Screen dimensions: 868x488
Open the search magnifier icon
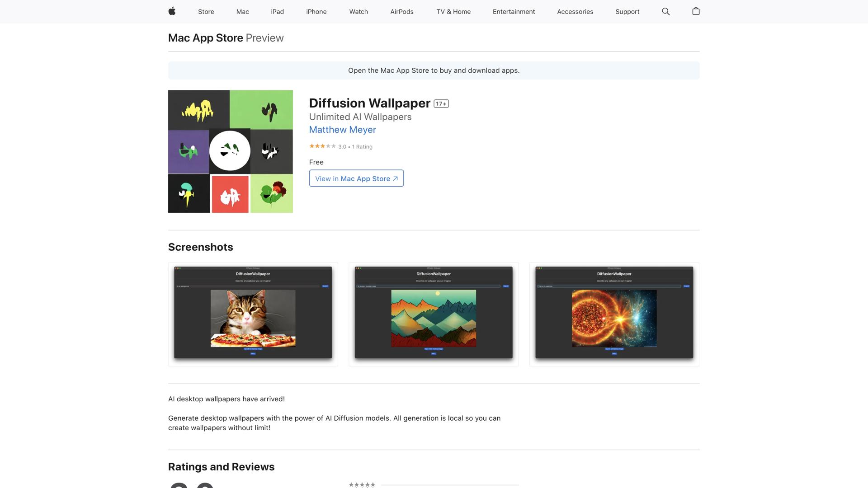click(665, 11)
